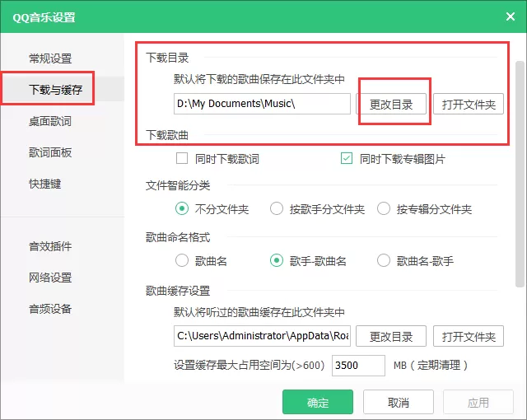The width and height of the screenshot is (527, 420).
Task: Open 歌词面板 settings
Action: coord(50,152)
